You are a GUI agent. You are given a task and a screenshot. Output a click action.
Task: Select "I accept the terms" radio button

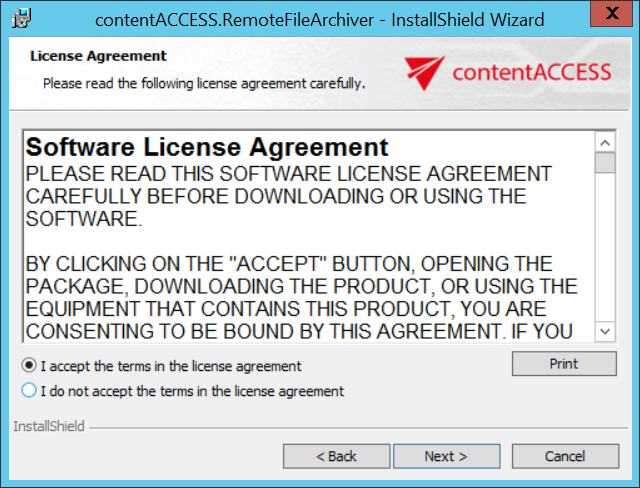pyautogui.click(x=29, y=365)
